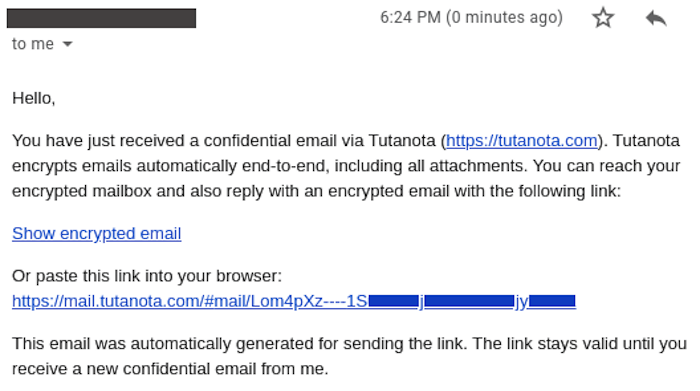Open the https://tutanota.com link

coord(521,141)
